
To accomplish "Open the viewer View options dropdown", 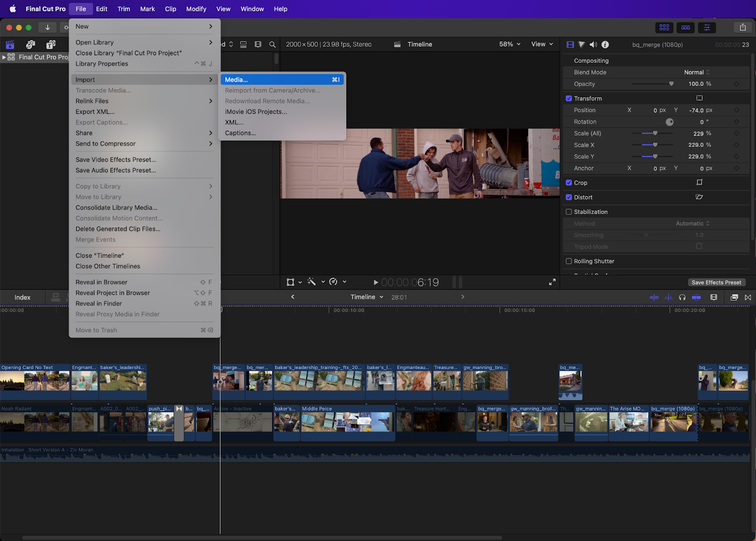I will [x=542, y=44].
